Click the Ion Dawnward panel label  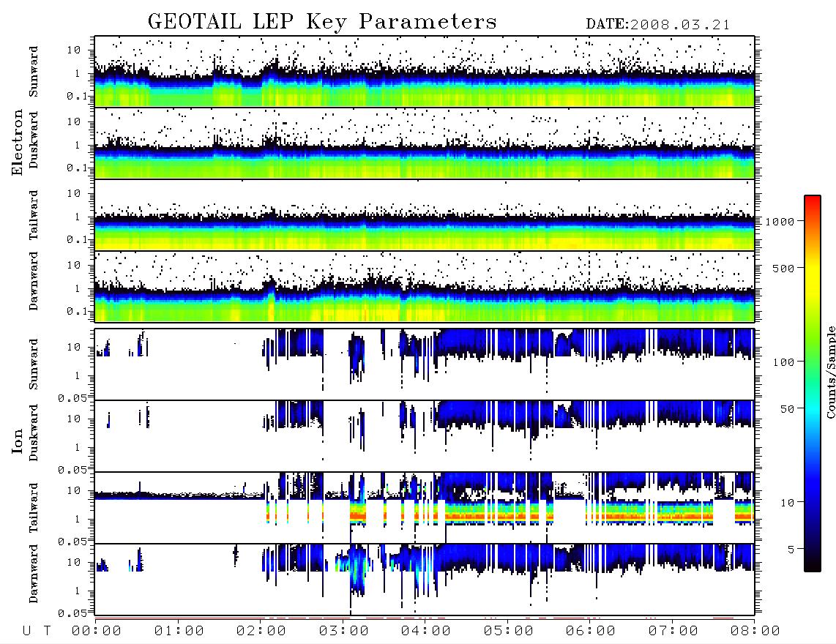[x=34, y=573]
